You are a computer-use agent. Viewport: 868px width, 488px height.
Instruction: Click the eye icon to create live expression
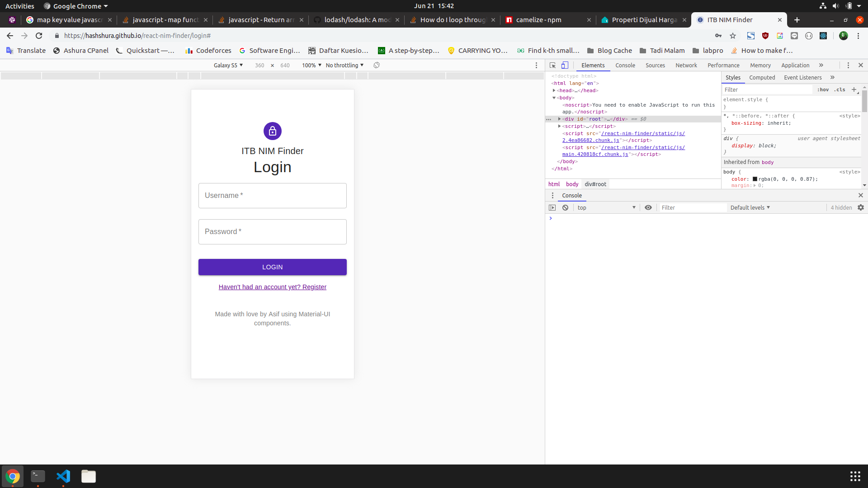pyautogui.click(x=648, y=207)
